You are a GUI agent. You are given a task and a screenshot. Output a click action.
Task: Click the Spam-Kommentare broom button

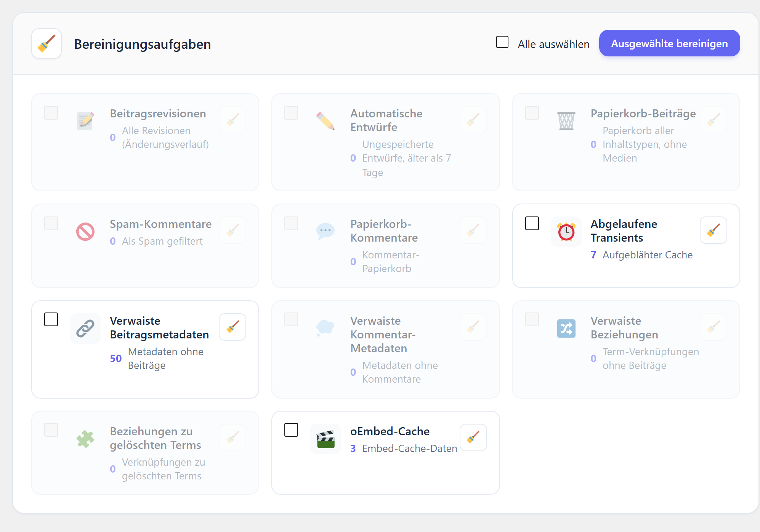point(232,230)
